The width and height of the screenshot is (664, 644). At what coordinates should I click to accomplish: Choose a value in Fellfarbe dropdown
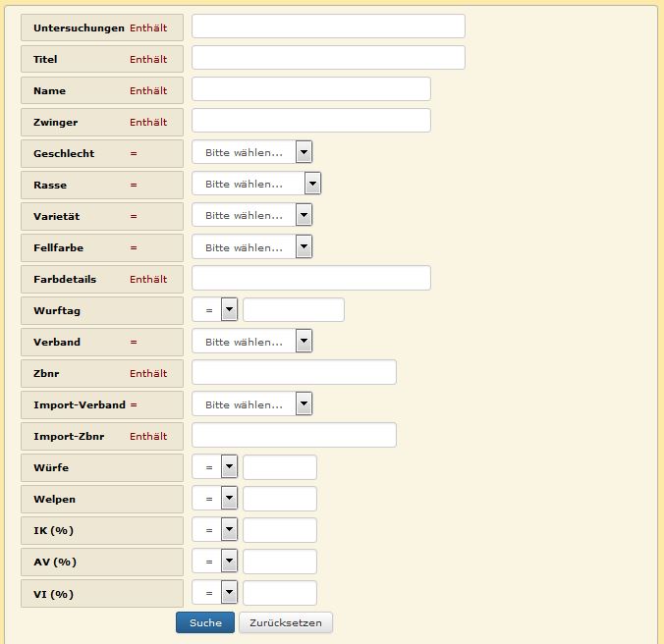click(252, 247)
